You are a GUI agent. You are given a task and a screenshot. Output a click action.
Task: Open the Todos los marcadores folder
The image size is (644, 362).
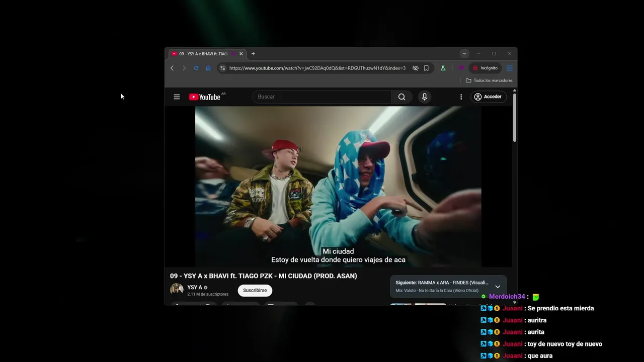tap(489, 80)
